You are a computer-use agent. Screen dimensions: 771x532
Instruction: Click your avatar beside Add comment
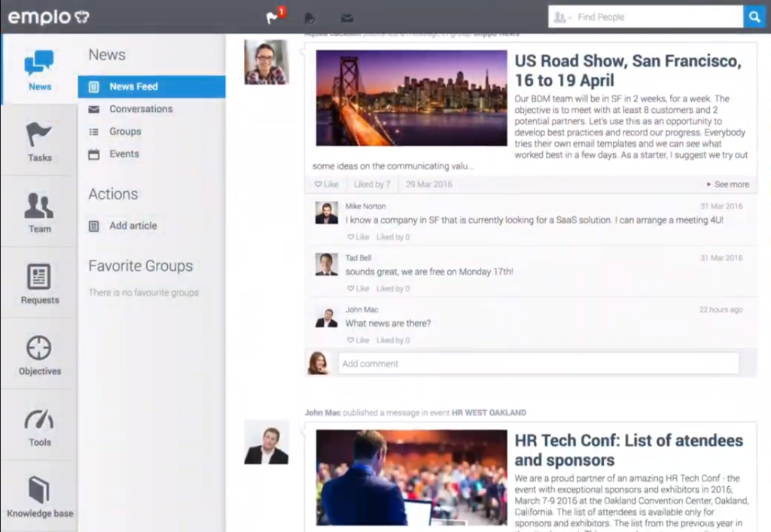point(318,363)
